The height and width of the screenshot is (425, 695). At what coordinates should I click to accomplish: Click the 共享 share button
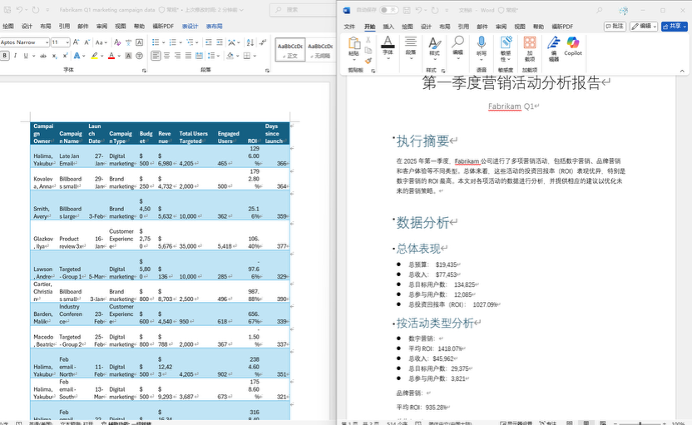click(x=675, y=26)
